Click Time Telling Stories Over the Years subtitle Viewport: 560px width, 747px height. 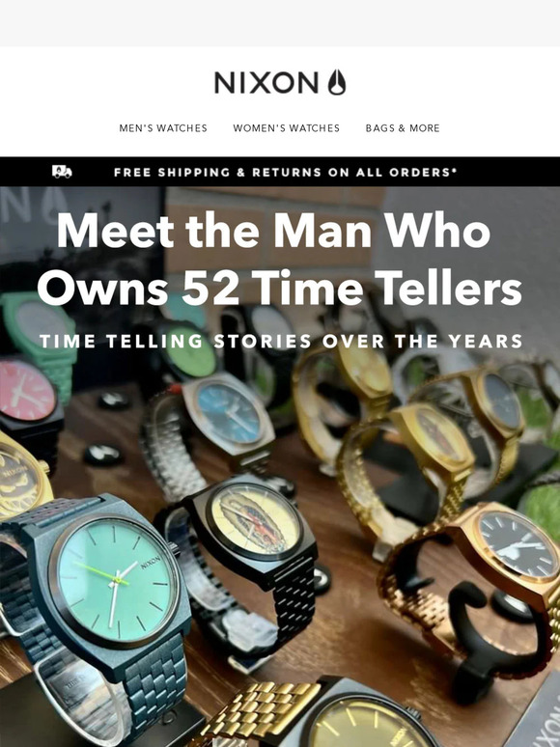(x=281, y=341)
